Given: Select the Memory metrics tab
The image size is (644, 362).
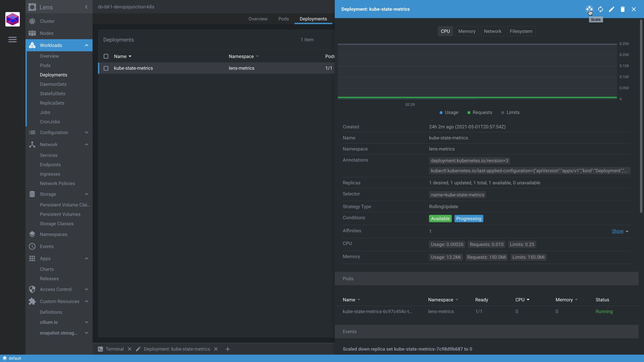Looking at the screenshot, I should 467,31.
